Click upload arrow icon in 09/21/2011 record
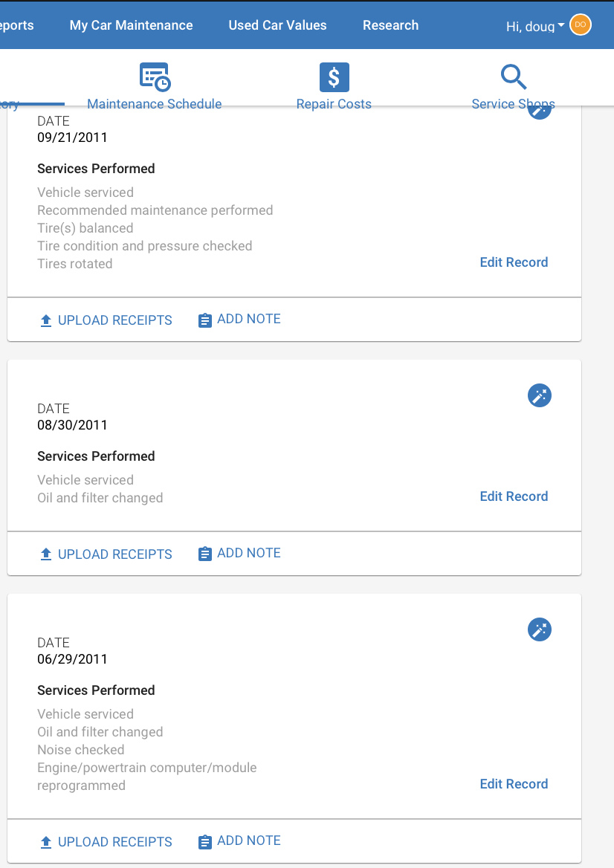Image resolution: width=614 pixels, height=868 pixels. (46, 320)
